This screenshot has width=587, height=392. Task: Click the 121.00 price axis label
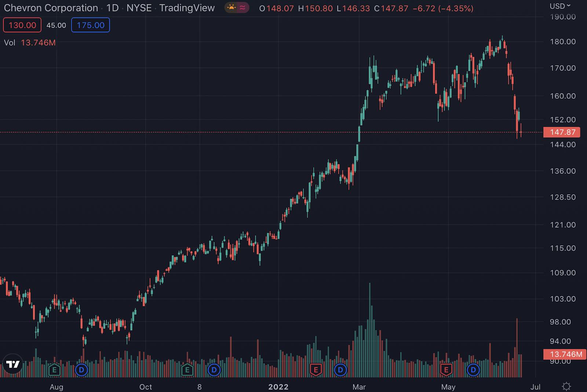pos(563,225)
